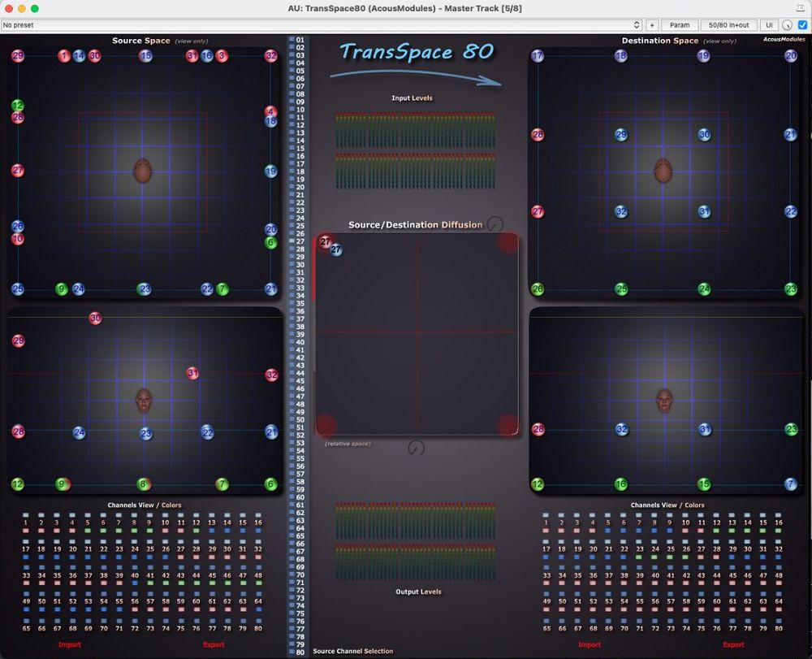The image size is (812, 659).
Task: Toggle view indicator above source channel 32
Action: point(258,541)
